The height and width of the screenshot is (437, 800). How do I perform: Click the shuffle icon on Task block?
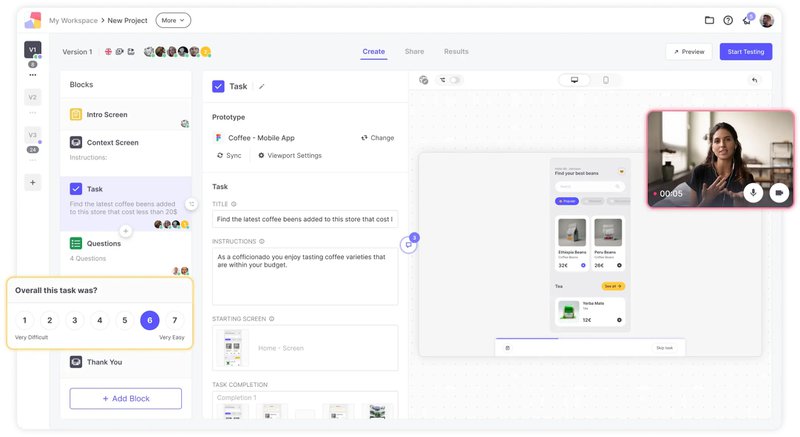click(192, 204)
